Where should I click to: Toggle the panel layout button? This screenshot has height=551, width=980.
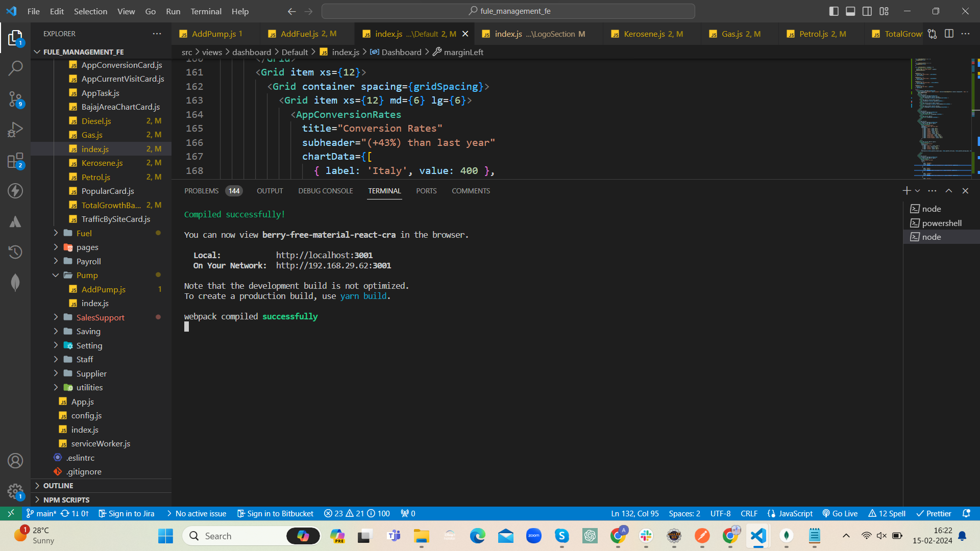point(850,11)
